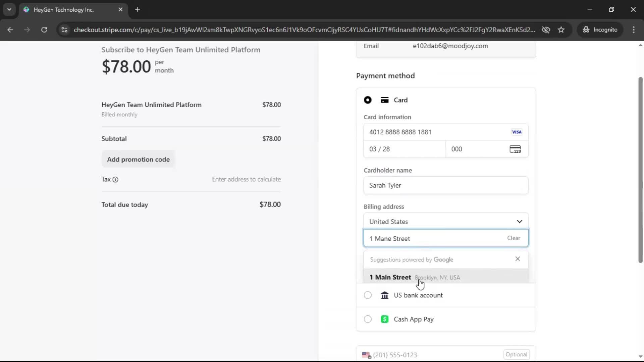The image size is (644, 362).
Task: Click the Cardholder name field
Action: click(x=446, y=185)
